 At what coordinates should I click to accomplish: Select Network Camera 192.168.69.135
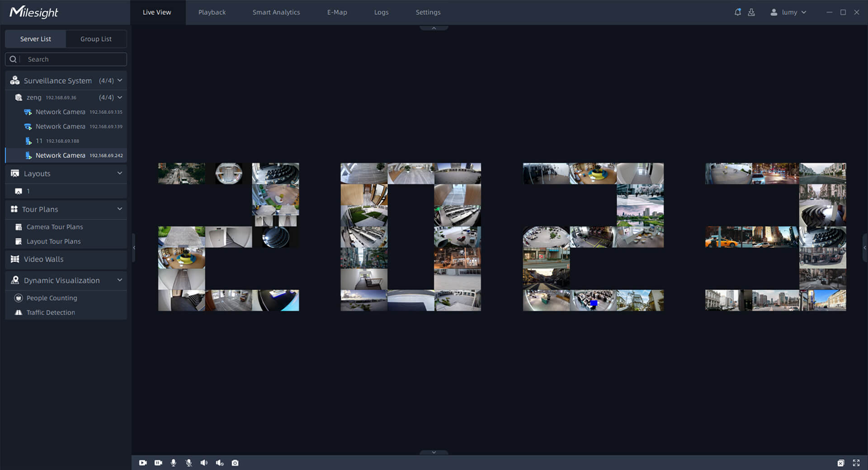(x=60, y=112)
